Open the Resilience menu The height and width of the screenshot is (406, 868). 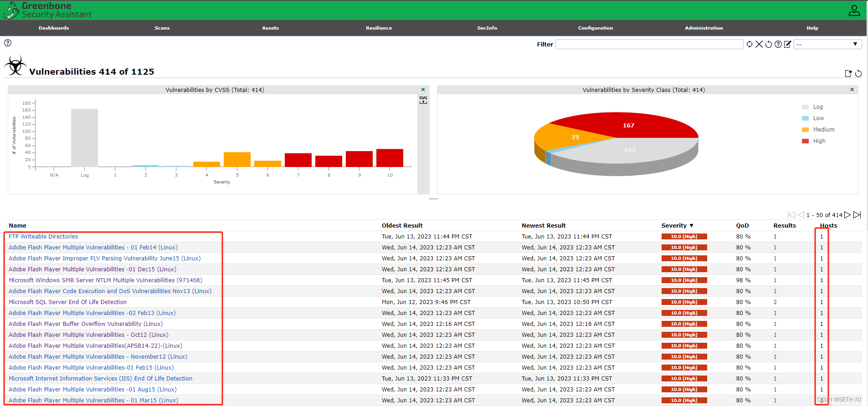pyautogui.click(x=379, y=28)
